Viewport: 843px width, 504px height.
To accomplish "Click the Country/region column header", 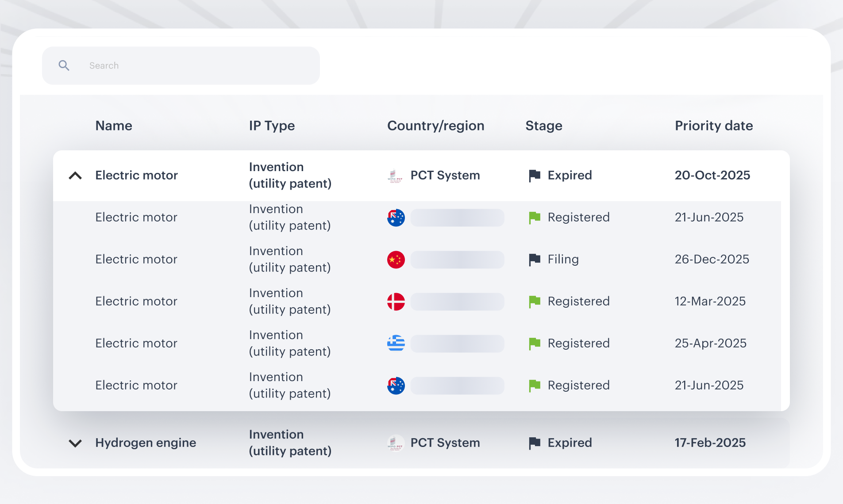I will click(x=435, y=126).
